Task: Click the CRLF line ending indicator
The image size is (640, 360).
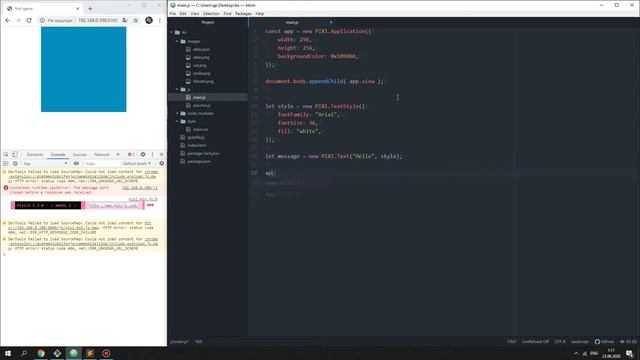Action: point(511,342)
